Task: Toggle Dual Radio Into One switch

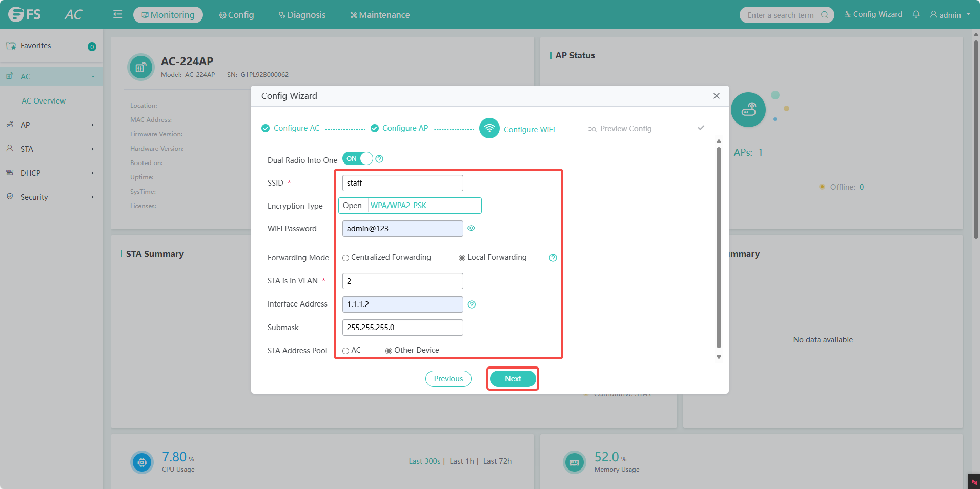Action: 357,159
